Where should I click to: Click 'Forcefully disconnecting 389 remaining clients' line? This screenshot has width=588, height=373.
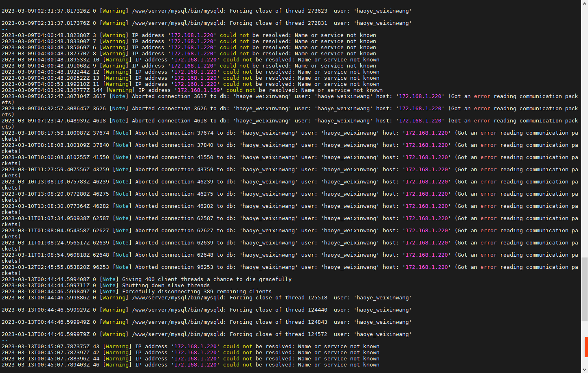coord(197,292)
